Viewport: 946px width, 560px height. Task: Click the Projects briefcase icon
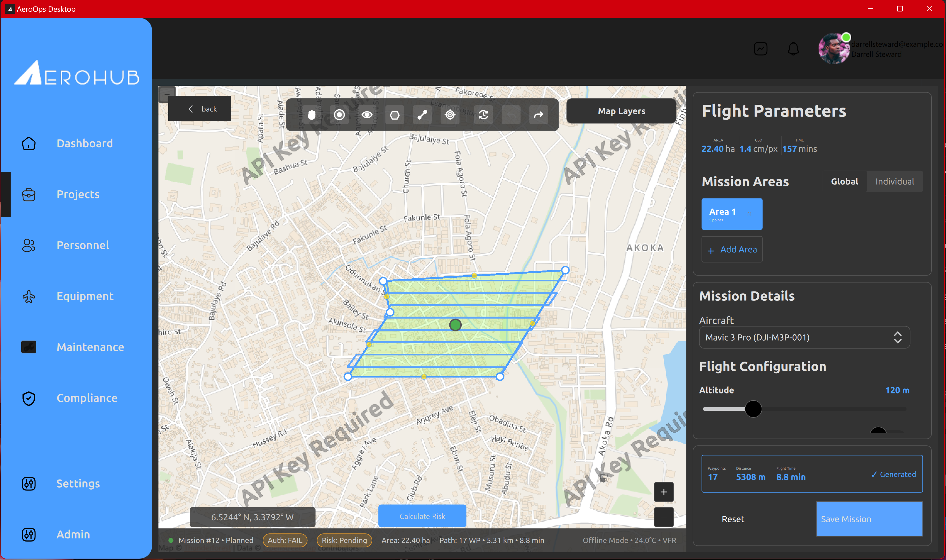pos(29,194)
